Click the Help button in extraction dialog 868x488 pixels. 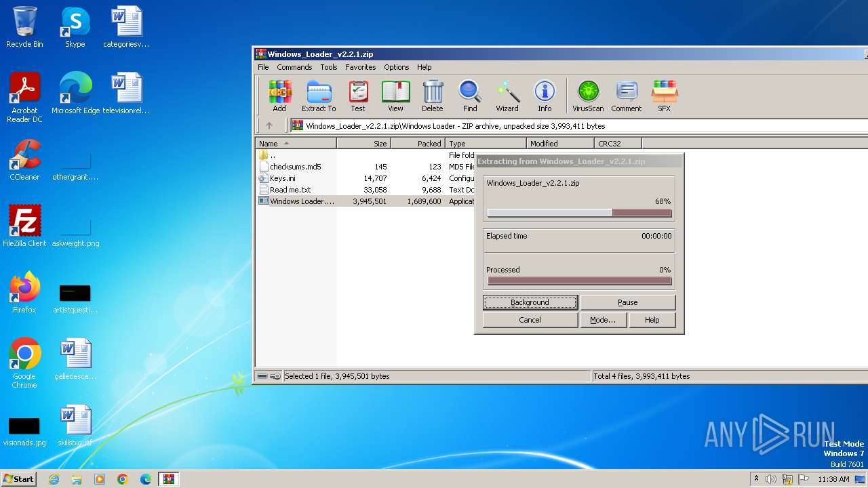pyautogui.click(x=652, y=320)
